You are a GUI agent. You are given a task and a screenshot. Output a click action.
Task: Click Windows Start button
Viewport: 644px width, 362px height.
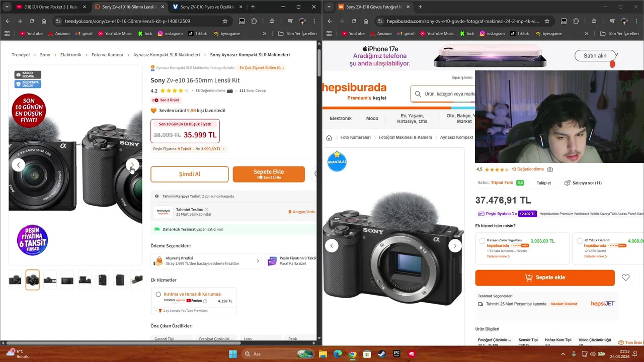click(233, 354)
